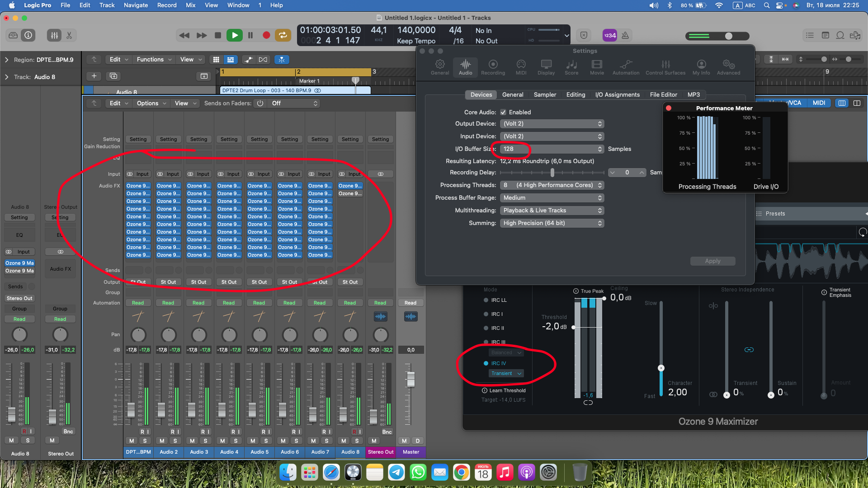Toggle the Inspector info icon
Viewport: 868px width, 488px height.
pyautogui.click(x=28, y=35)
